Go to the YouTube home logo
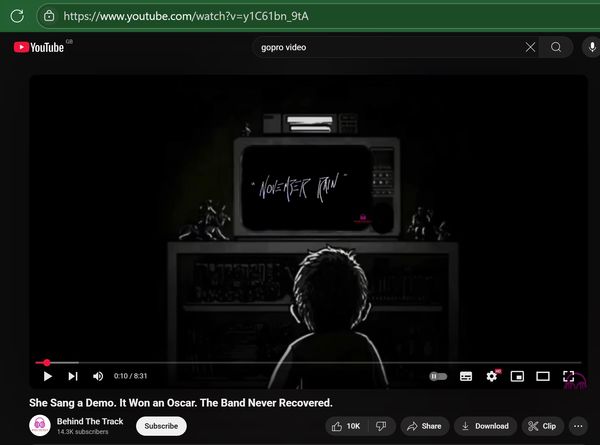 pyautogui.click(x=39, y=47)
